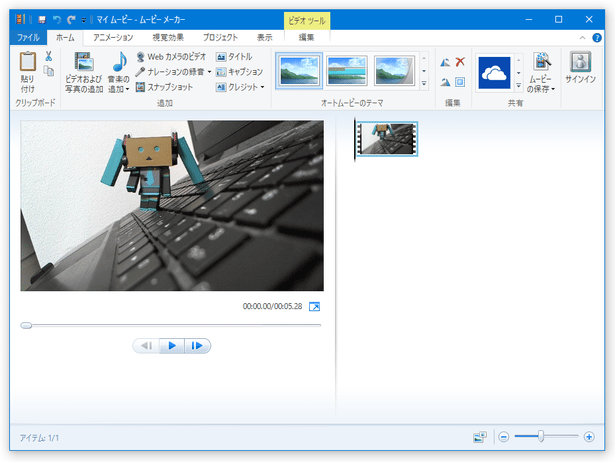Image resolution: width=615 pixels, height=462 pixels.
Task: Share to OneDrive cloud icon
Action: click(x=494, y=73)
